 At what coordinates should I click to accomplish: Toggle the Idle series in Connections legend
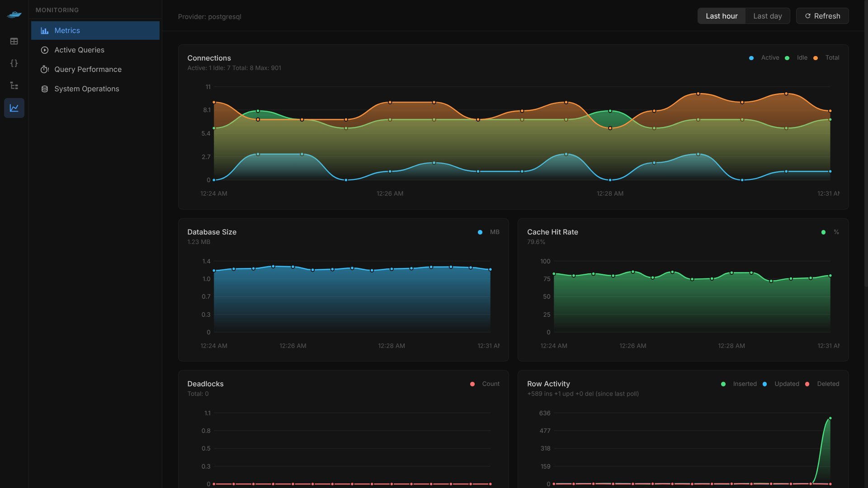pyautogui.click(x=796, y=58)
